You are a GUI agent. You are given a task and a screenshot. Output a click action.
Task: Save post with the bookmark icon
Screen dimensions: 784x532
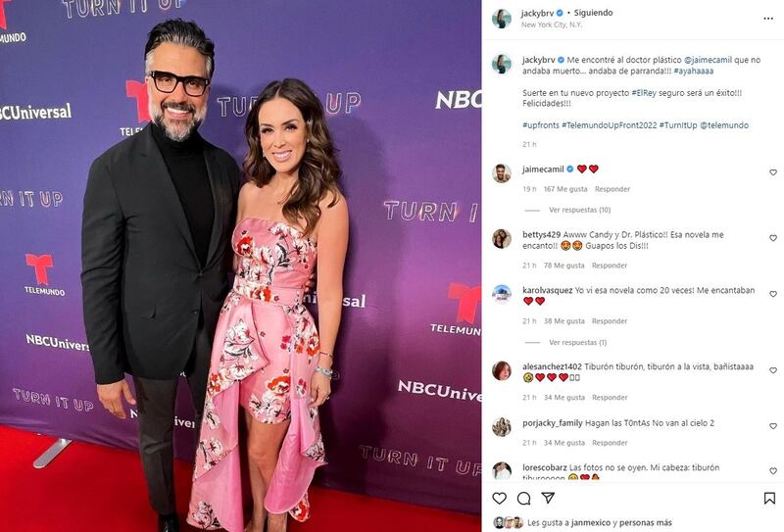coord(769,498)
